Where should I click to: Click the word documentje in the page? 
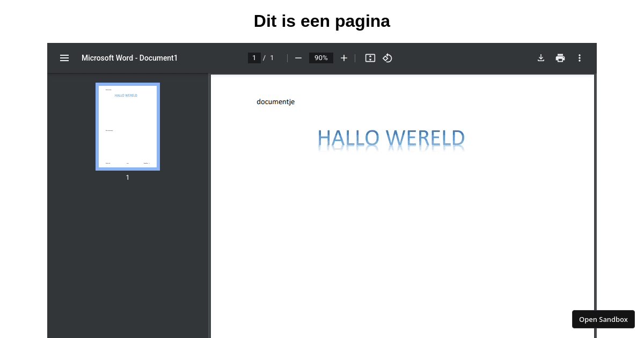click(275, 102)
